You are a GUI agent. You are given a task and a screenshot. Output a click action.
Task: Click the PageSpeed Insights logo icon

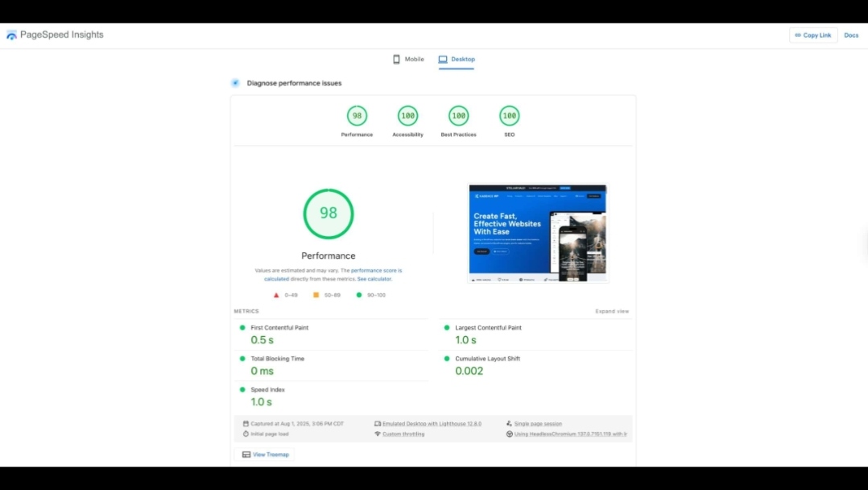11,35
